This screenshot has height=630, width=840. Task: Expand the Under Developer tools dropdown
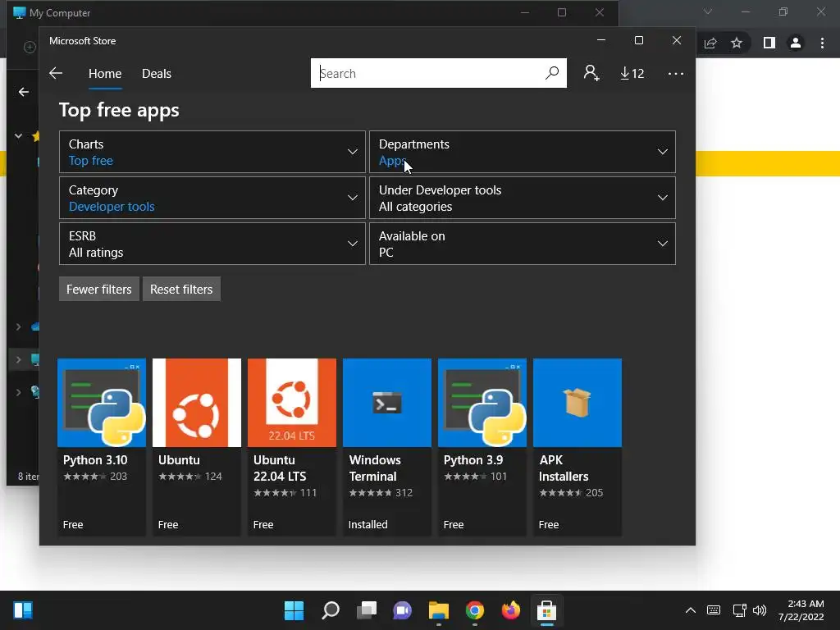(523, 198)
